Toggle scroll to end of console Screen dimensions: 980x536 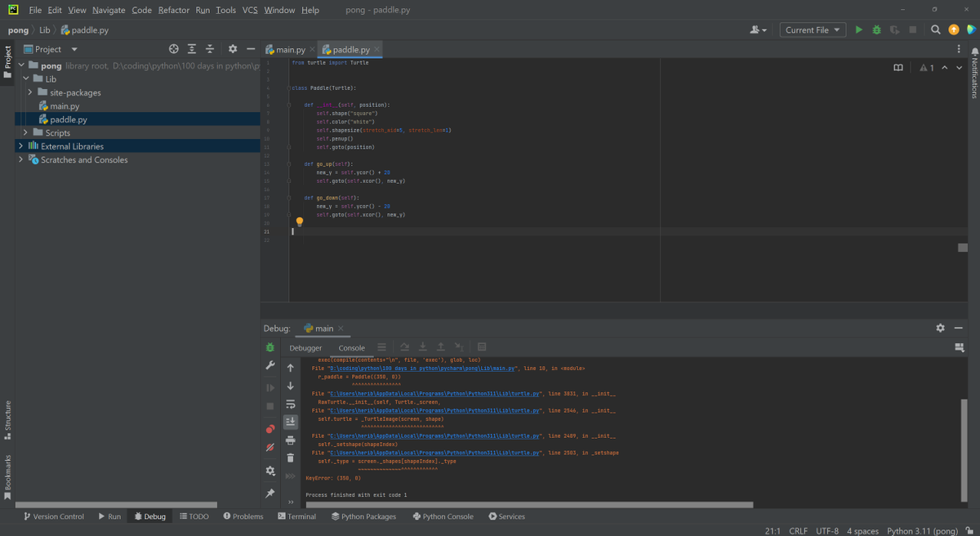point(290,422)
